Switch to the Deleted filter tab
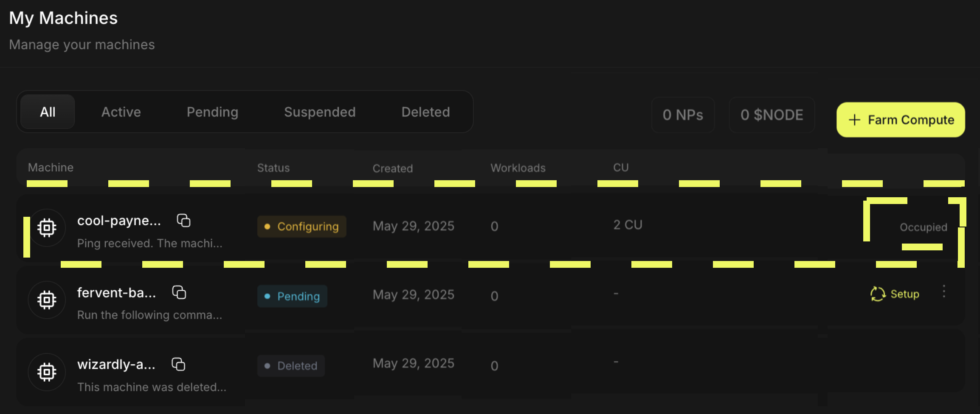This screenshot has width=980, height=414. point(425,112)
